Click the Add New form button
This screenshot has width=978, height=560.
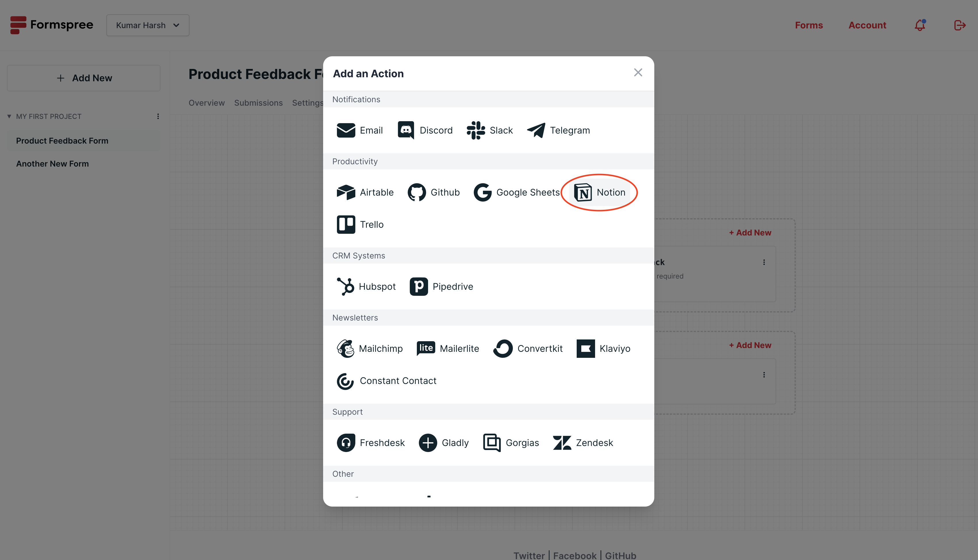pyautogui.click(x=84, y=78)
